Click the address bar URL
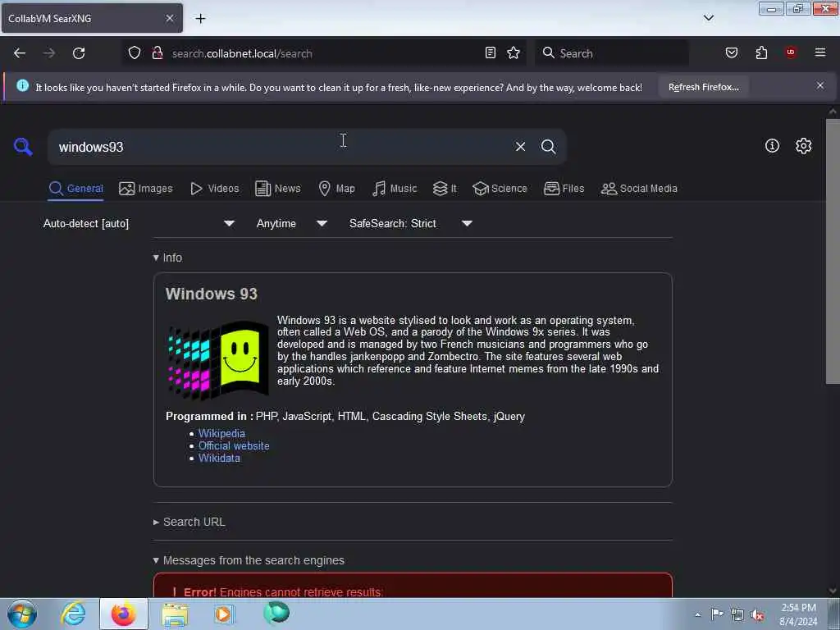The image size is (840, 630). [x=242, y=53]
